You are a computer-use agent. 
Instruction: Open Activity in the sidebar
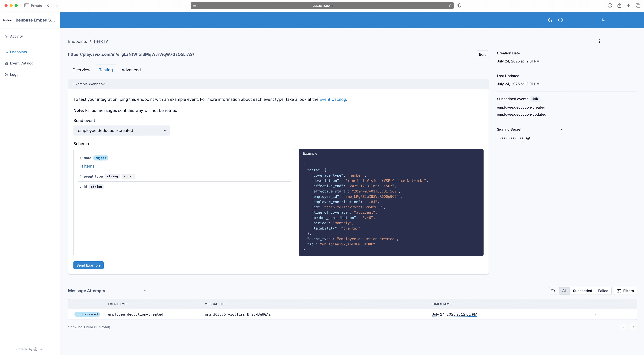16,36
